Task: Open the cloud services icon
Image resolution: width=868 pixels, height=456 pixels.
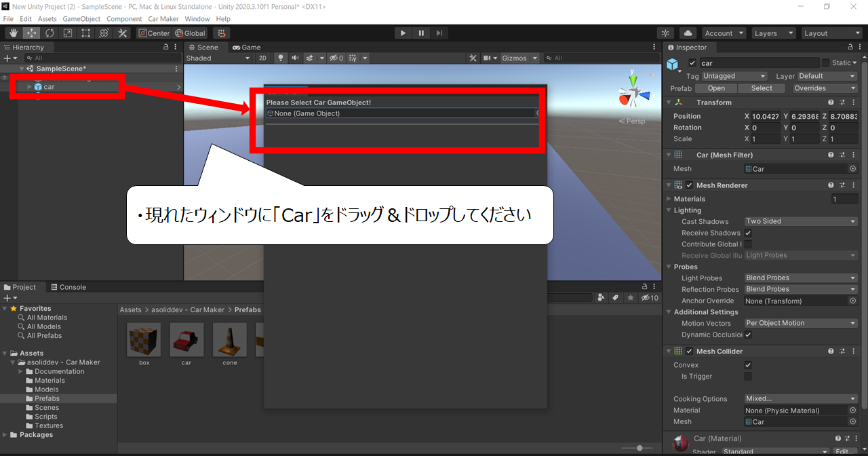Action: tap(688, 33)
